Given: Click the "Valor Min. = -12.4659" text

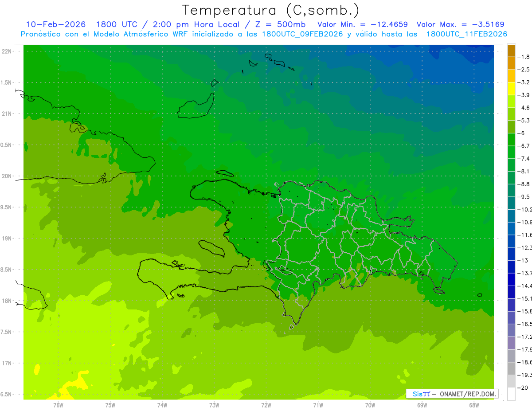Looking at the screenshot, I should pos(363,24).
